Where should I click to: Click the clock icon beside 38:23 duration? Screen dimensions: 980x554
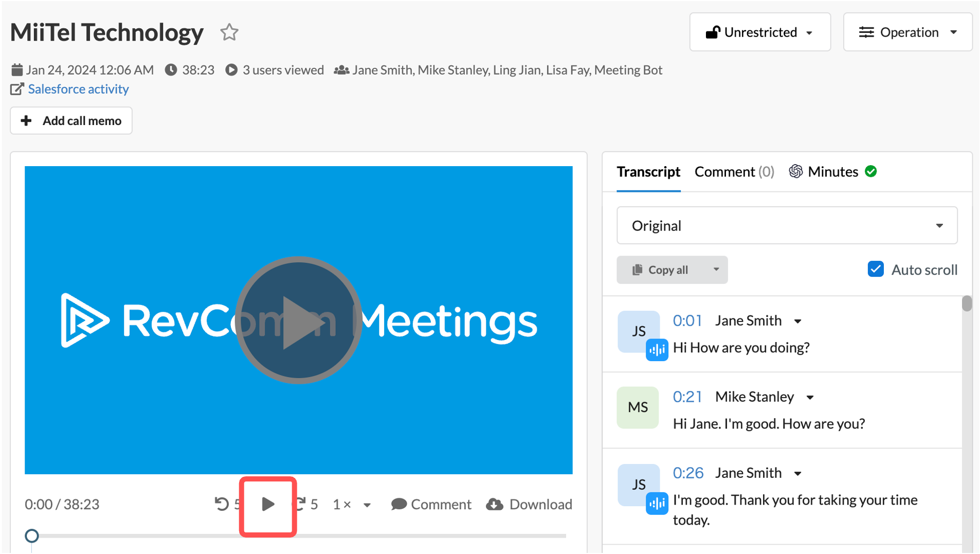171,70
